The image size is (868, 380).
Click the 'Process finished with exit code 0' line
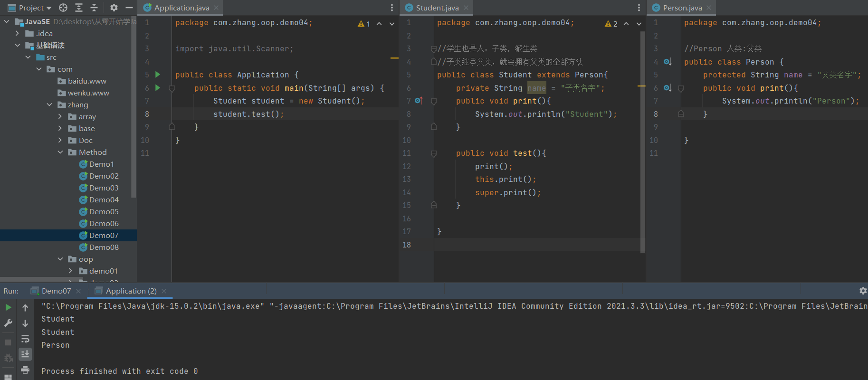120,371
